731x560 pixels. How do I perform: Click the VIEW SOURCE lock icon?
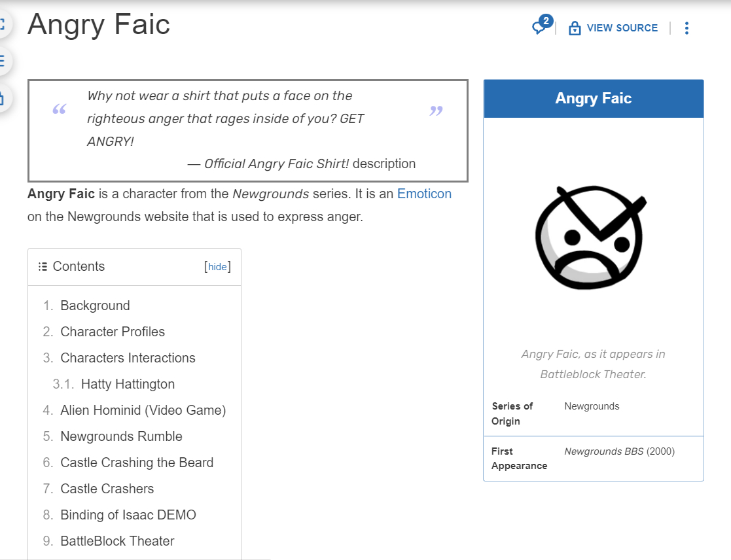point(575,28)
